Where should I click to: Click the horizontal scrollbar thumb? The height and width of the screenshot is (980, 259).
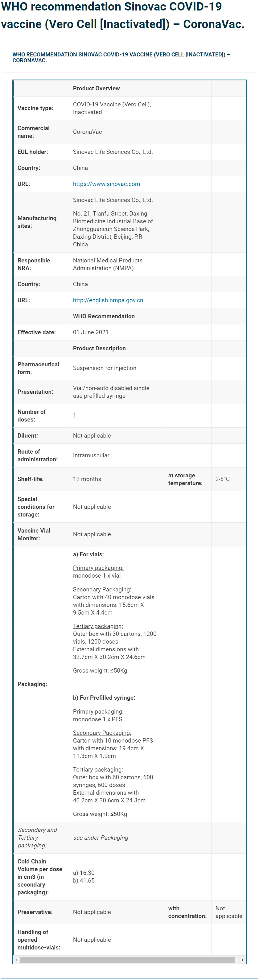click(128, 960)
